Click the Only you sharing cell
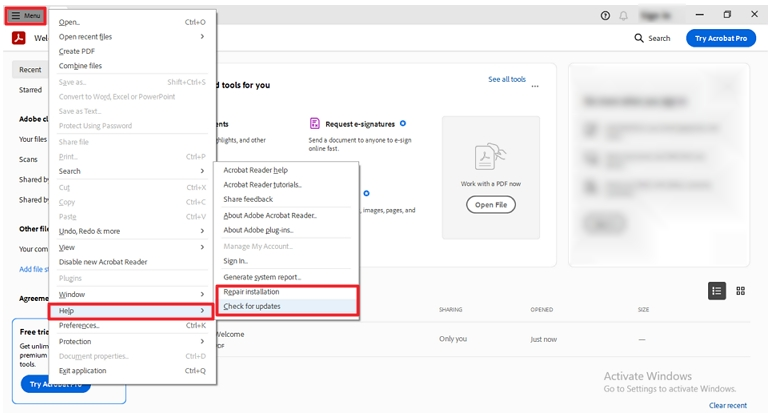768x413 pixels. pyautogui.click(x=453, y=339)
